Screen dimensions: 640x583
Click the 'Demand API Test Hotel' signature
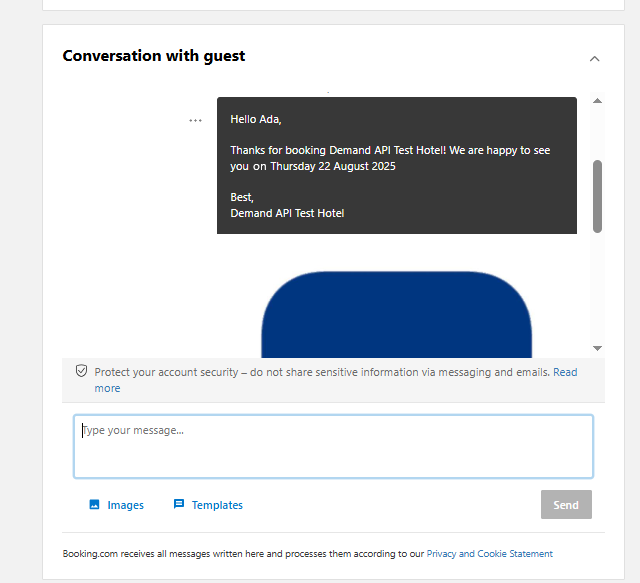pos(287,214)
